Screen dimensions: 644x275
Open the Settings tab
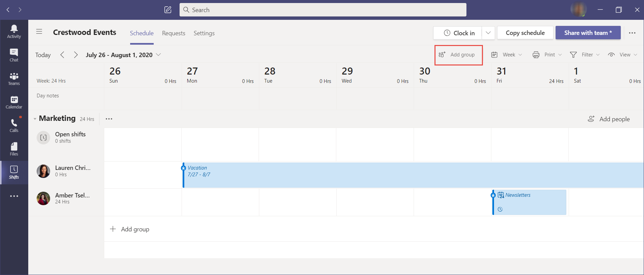click(x=204, y=33)
